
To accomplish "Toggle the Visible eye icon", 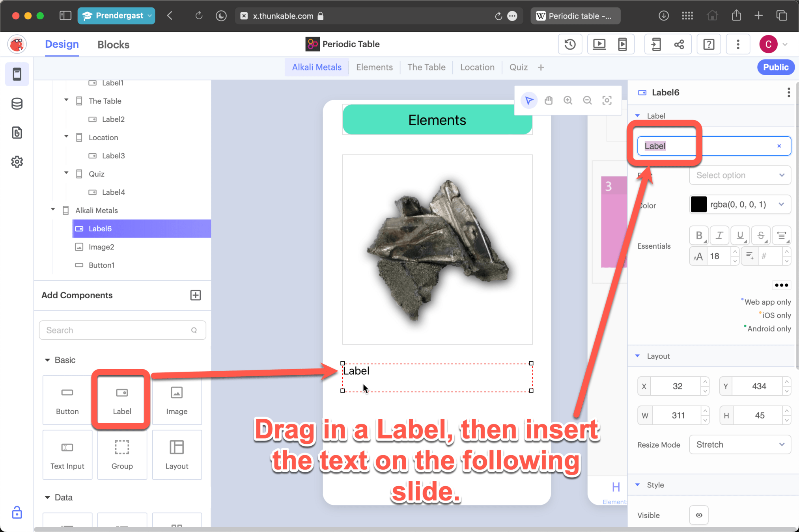I will [699, 515].
